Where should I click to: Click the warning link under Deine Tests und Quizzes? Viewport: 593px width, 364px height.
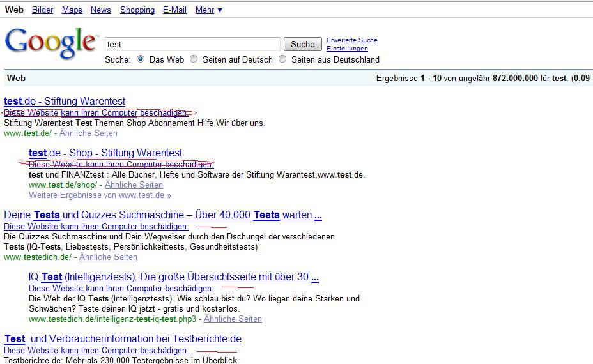96,227
